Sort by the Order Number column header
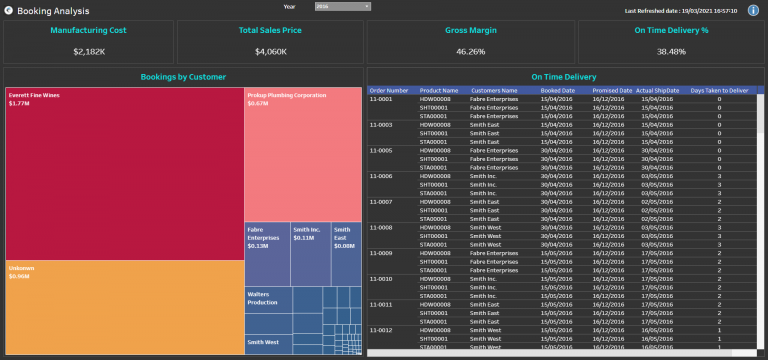 [x=389, y=91]
